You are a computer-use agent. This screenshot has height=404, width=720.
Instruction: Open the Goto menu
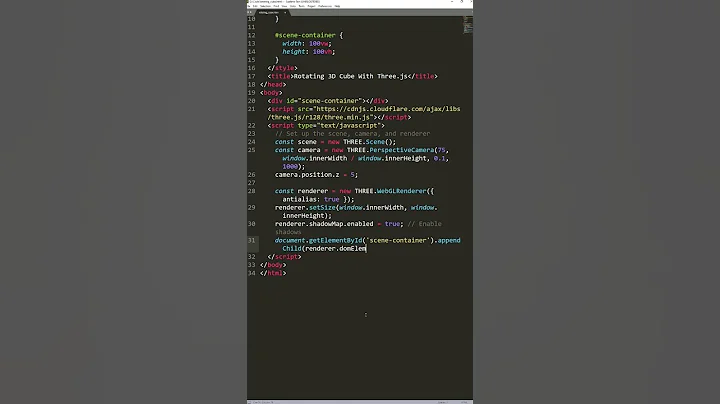tap(292, 6)
